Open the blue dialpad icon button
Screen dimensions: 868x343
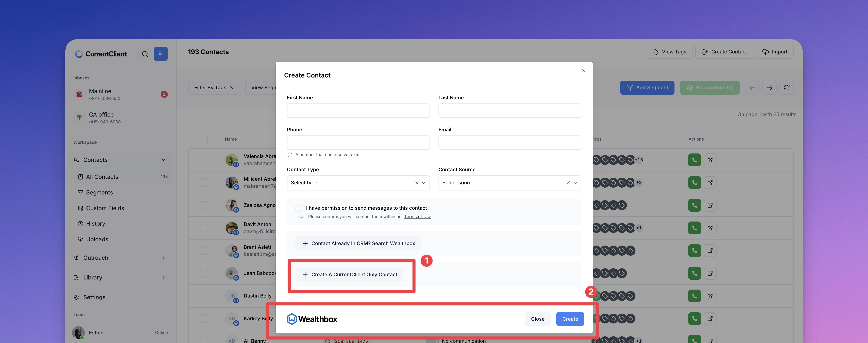(160, 54)
